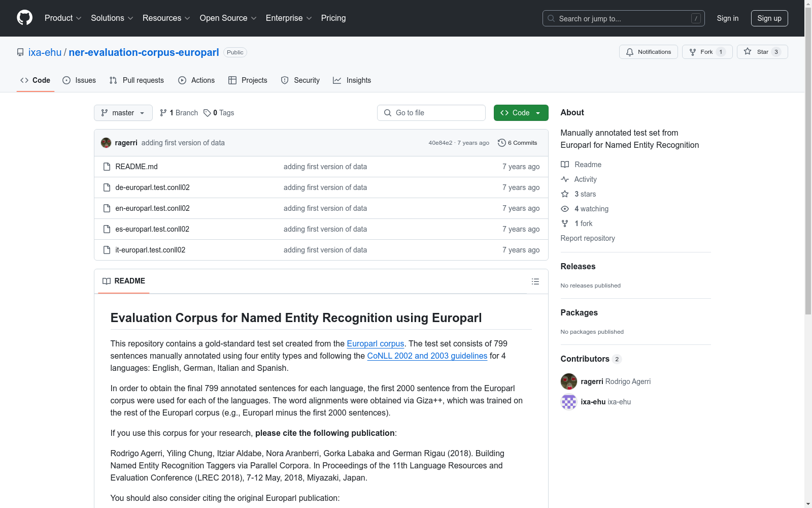Image resolution: width=812 pixels, height=508 pixels.
Task: Click the Report repository link
Action: coord(588,238)
